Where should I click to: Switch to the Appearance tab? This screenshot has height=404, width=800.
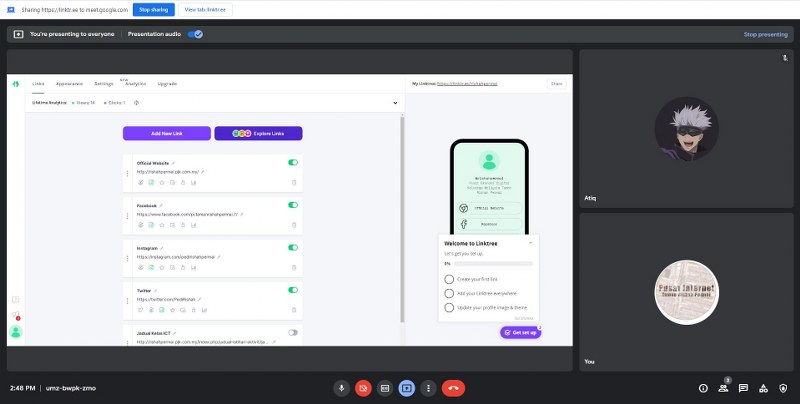point(69,84)
